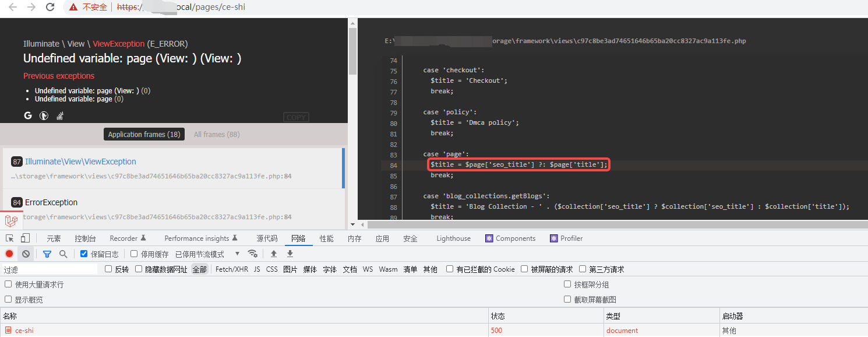This screenshot has width=868, height=337.
Task: Search the error on DuckDuckGo icon
Action: 44,115
